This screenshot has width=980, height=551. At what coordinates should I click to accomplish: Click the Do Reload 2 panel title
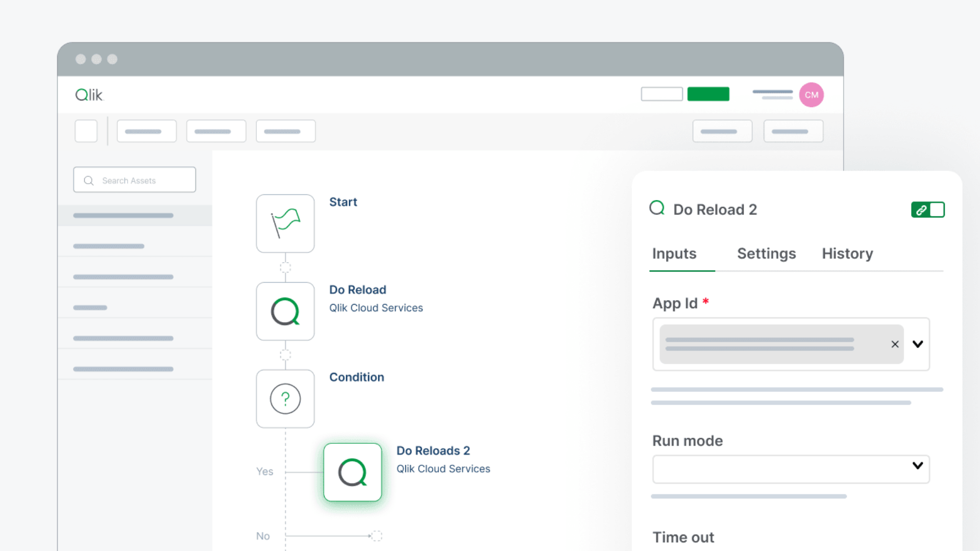tap(715, 209)
